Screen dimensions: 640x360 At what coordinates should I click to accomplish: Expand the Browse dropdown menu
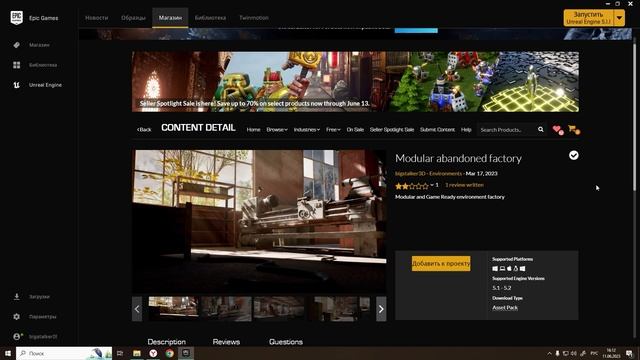(277, 129)
